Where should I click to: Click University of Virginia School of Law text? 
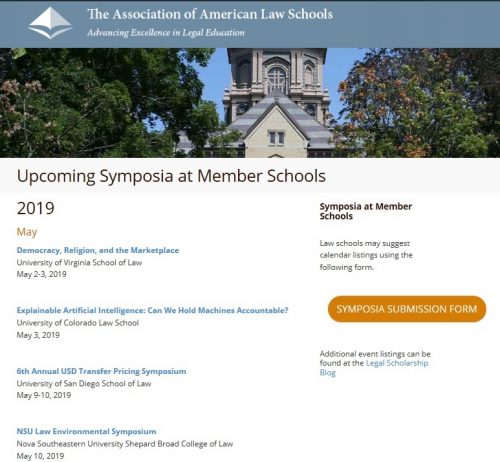click(79, 263)
